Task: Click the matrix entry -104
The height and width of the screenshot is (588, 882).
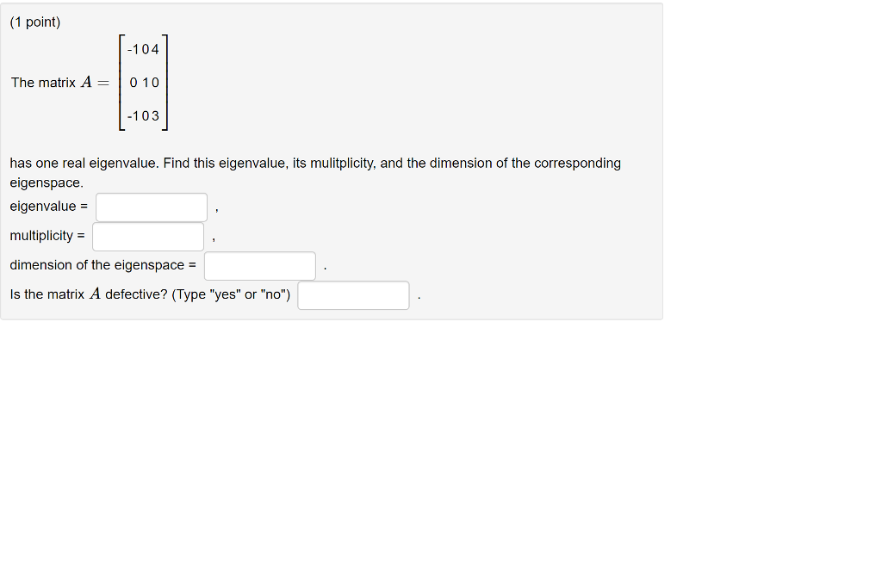Action: pyautogui.click(x=141, y=49)
